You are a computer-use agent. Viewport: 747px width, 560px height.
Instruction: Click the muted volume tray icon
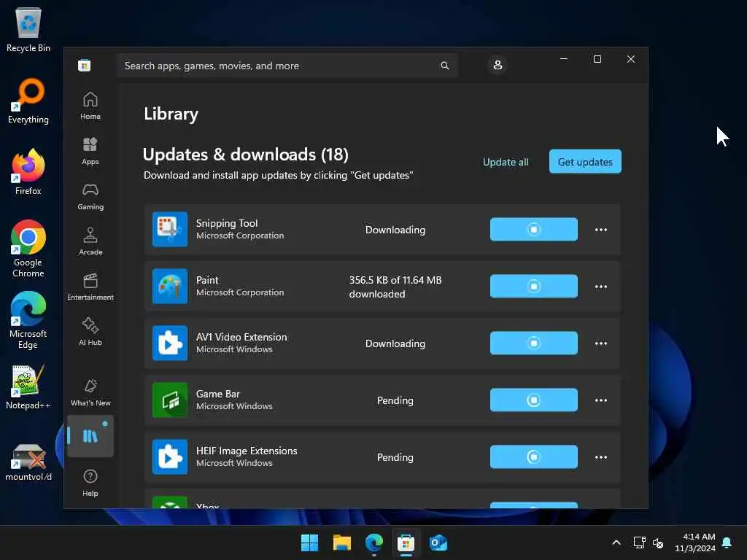(x=658, y=542)
